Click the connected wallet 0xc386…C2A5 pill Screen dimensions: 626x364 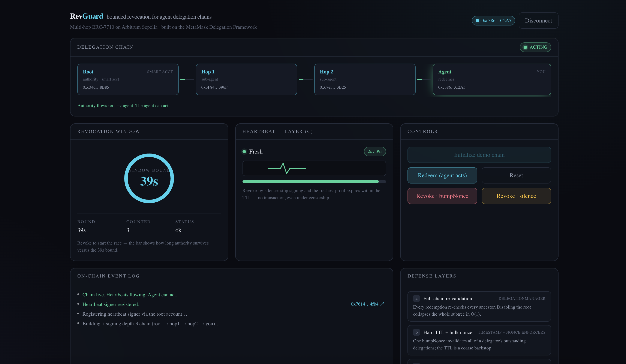click(x=493, y=21)
